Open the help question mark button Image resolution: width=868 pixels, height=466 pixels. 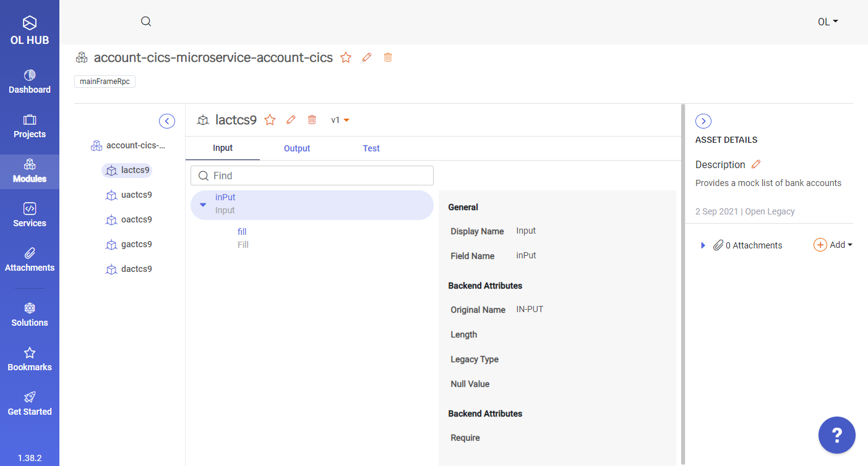click(x=836, y=435)
